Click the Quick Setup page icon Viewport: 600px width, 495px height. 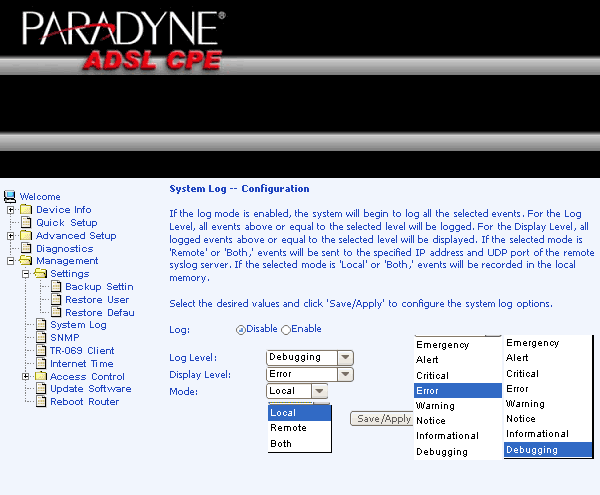(26, 222)
